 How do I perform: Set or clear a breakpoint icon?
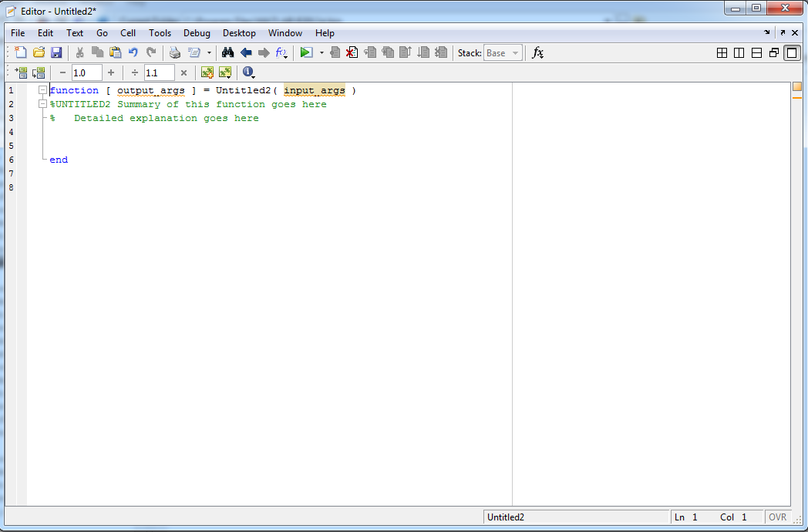(335, 52)
